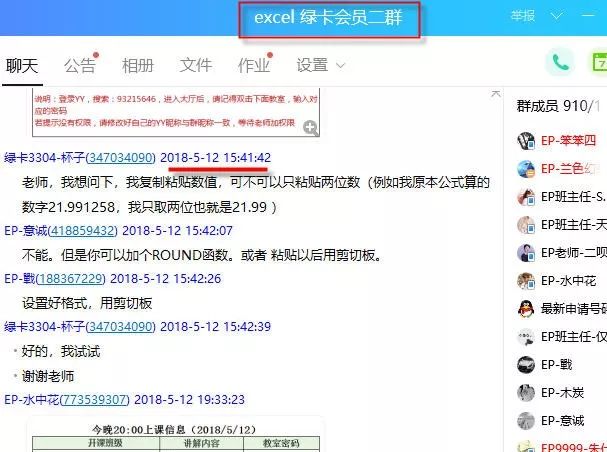Click avatar of member EP-水中花
The image size is (607, 452).
click(x=526, y=281)
